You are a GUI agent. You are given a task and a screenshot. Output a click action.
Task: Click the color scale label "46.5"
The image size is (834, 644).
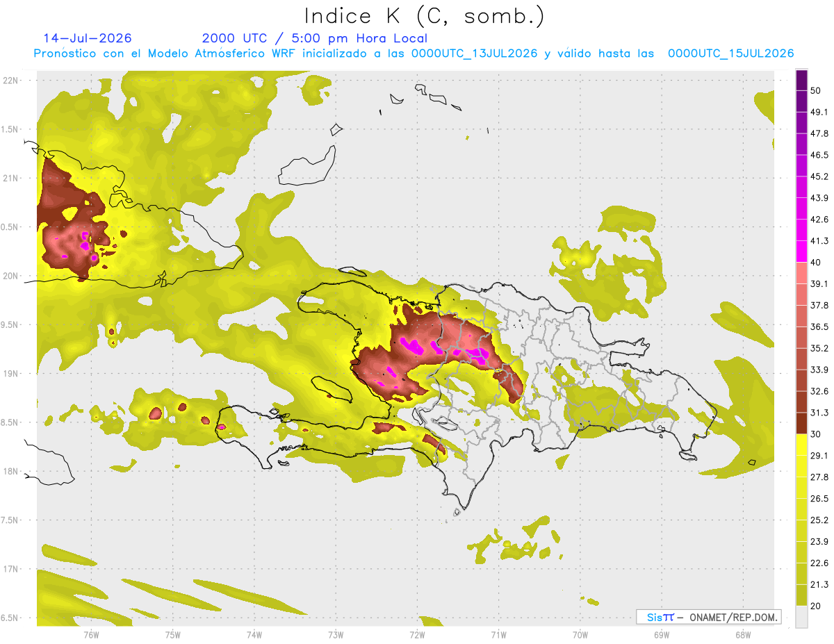pos(819,156)
